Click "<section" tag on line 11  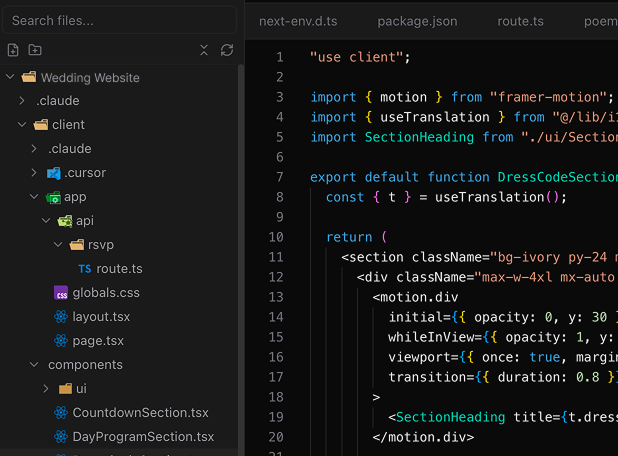[372, 257]
